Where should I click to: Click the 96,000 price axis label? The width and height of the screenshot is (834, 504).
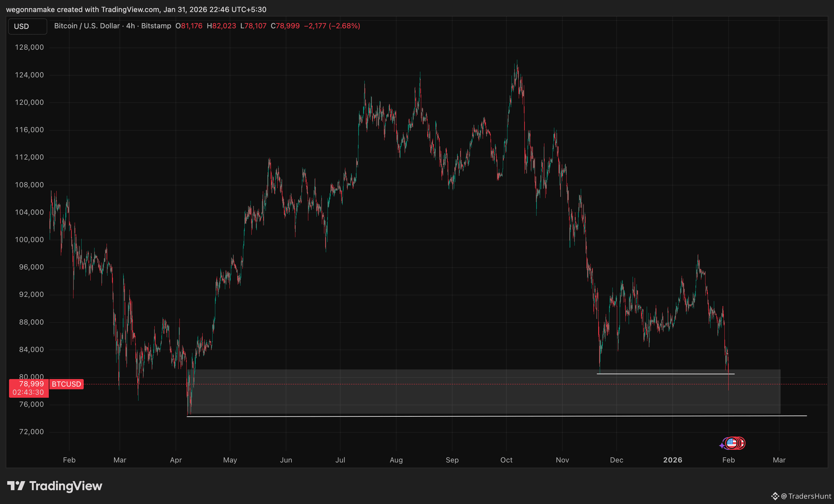click(32, 267)
